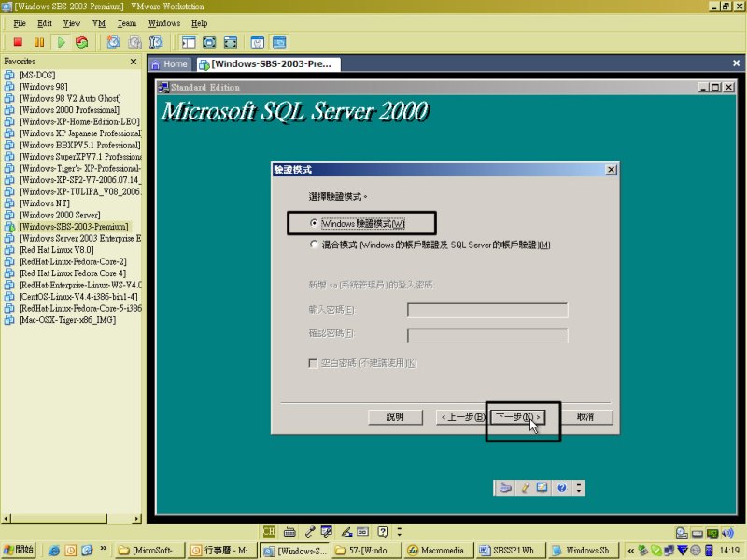Image resolution: width=747 pixels, height=560 pixels.
Task: Open the Edit menu
Action: [x=45, y=23]
